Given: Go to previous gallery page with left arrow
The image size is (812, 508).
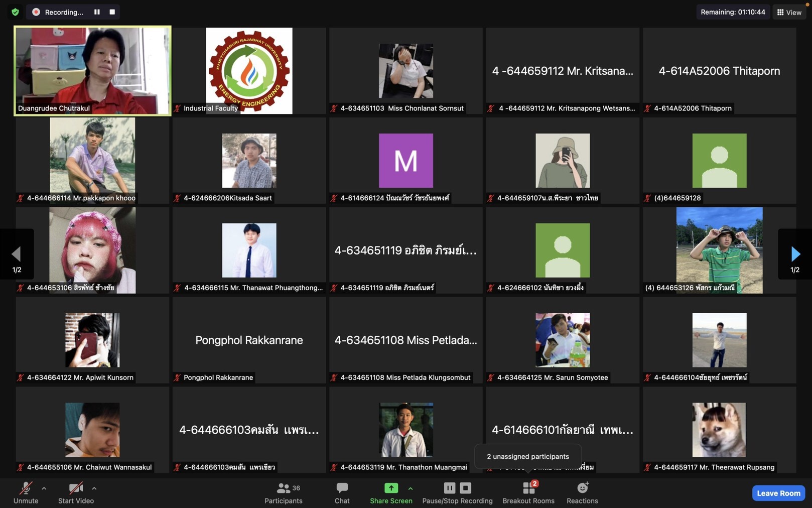Looking at the screenshot, I should point(17,254).
